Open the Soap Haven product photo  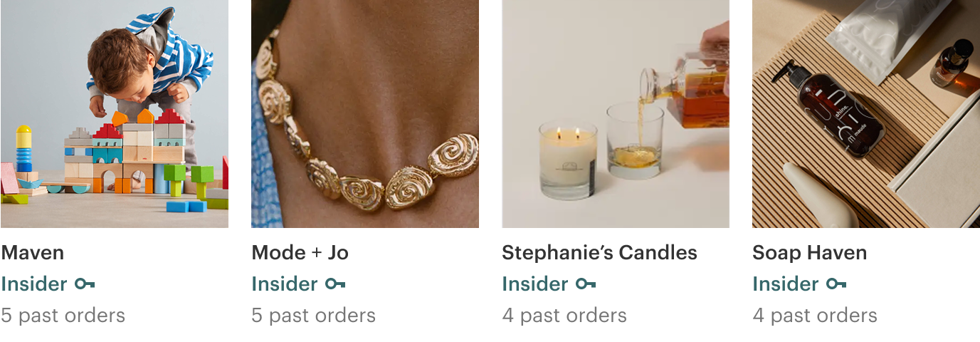(866, 114)
